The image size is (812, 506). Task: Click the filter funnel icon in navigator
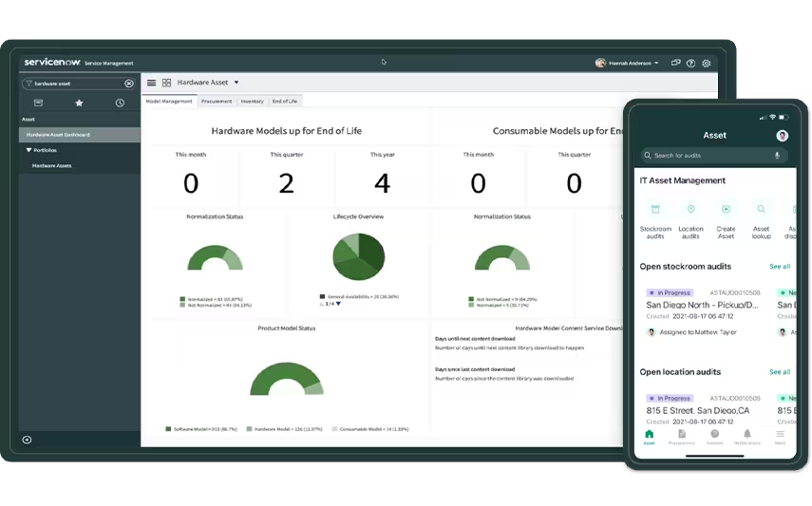pos(29,84)
